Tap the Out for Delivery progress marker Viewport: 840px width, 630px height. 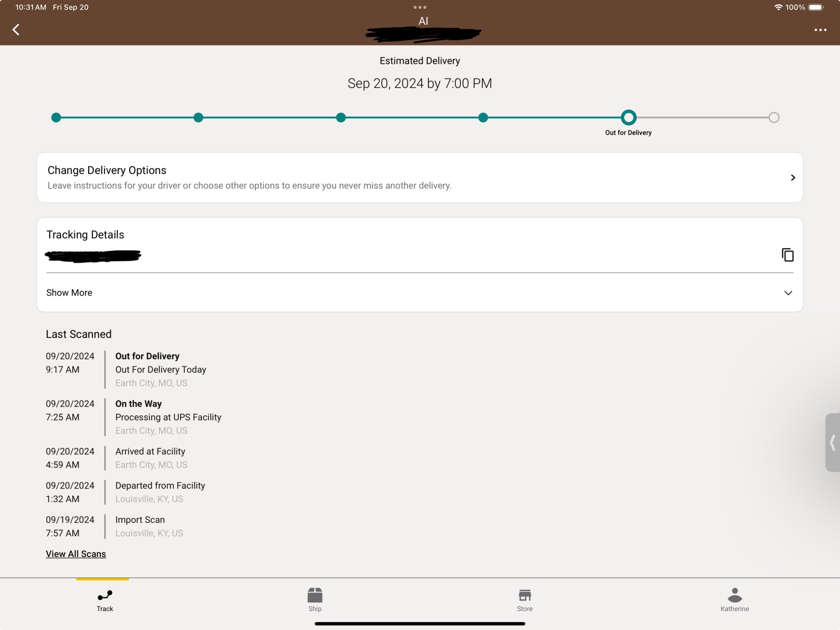tap(628, 118)
